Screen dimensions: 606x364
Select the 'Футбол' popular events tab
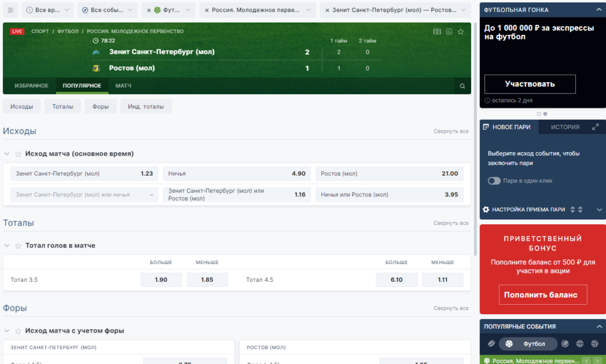point(528,343)
